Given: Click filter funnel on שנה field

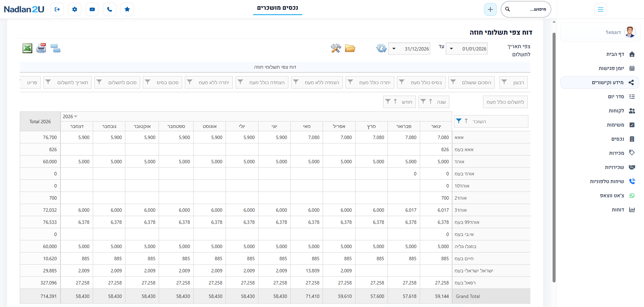Looking at the screenshot, I should 423,101.
